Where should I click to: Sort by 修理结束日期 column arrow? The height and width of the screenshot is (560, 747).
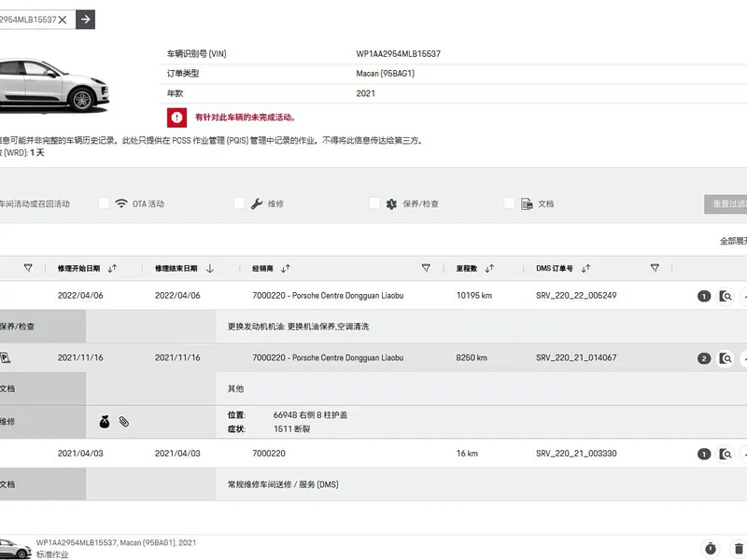tap(209, 269)
